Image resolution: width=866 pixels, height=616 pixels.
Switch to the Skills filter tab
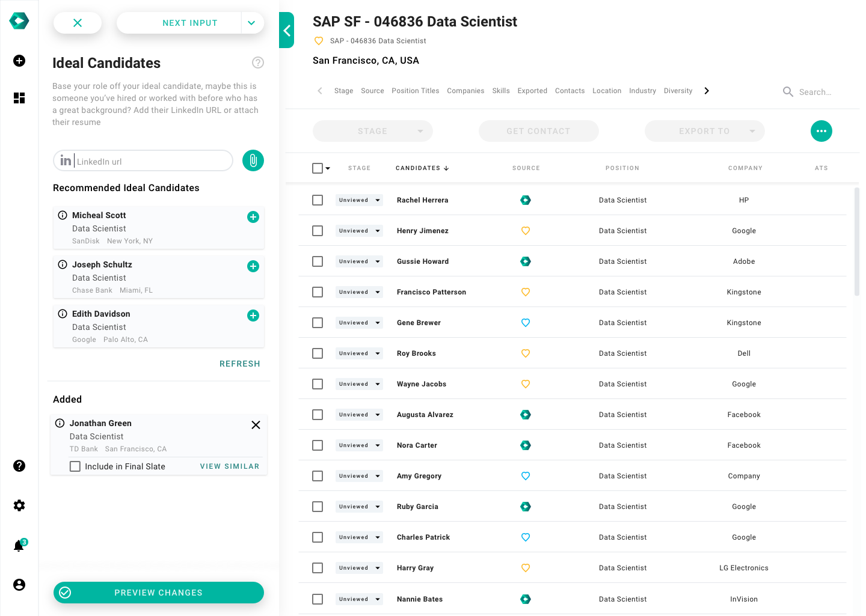(x=500, y=91)
